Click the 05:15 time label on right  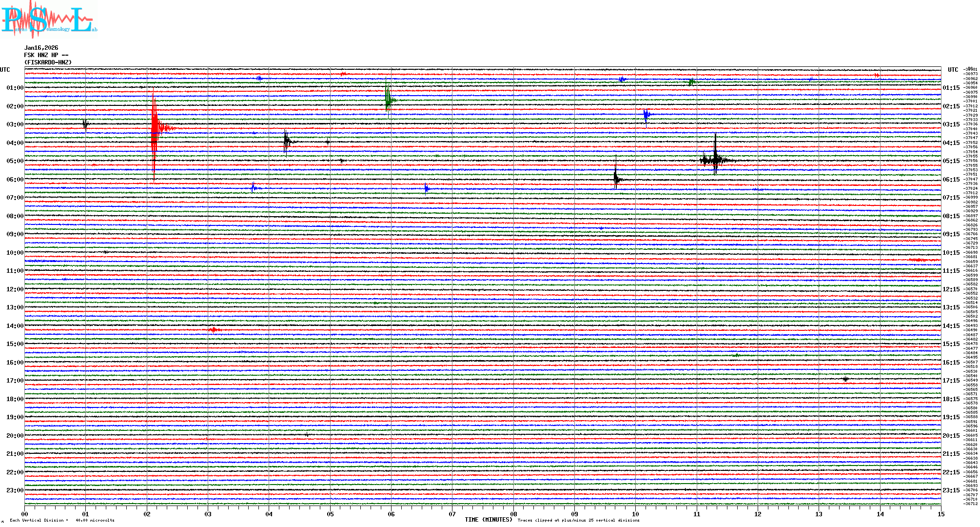click(x=951, y=161)
